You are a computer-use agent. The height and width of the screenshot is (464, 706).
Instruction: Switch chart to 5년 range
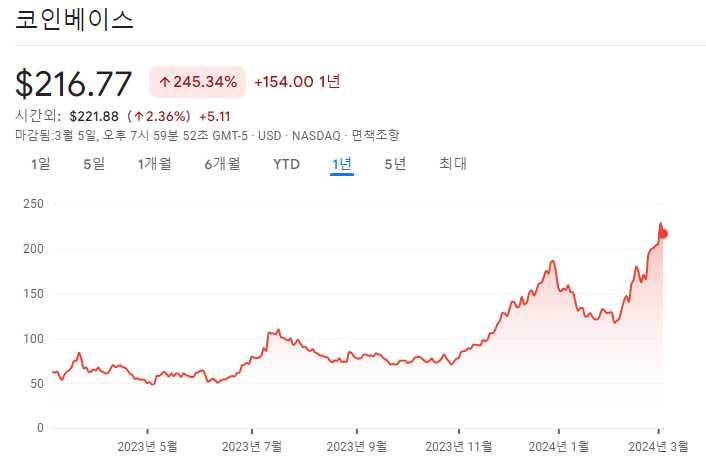395,164
